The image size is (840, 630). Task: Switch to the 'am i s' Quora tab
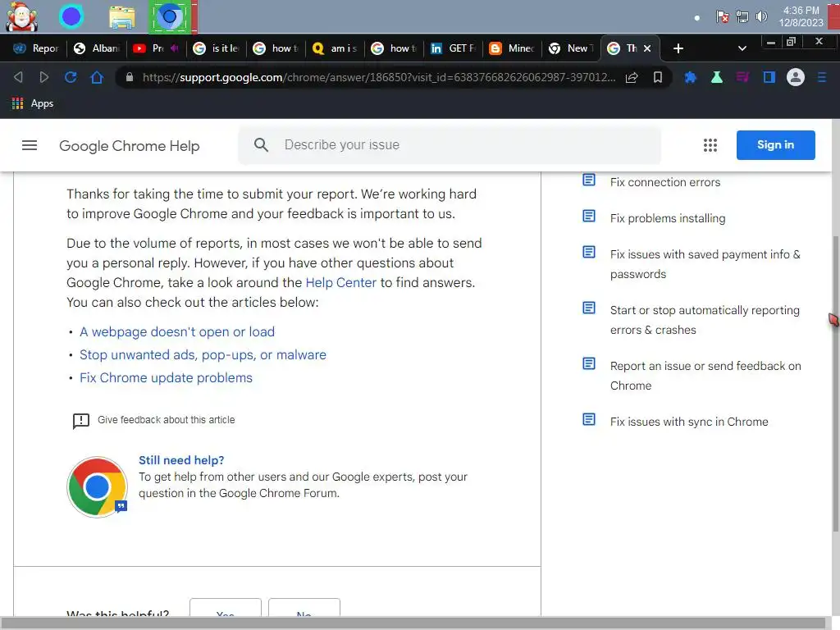click(335, 48)
